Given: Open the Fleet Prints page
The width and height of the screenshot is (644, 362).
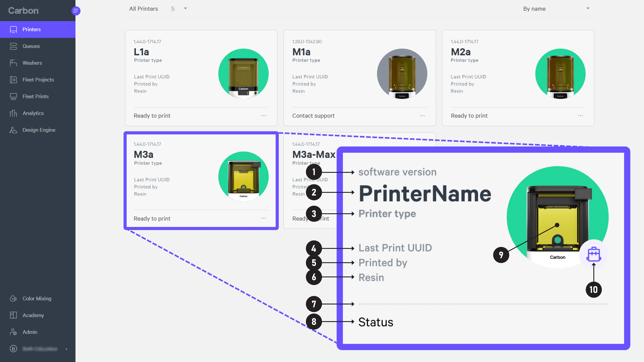Looking at the screenshot, I should point(36,96).
